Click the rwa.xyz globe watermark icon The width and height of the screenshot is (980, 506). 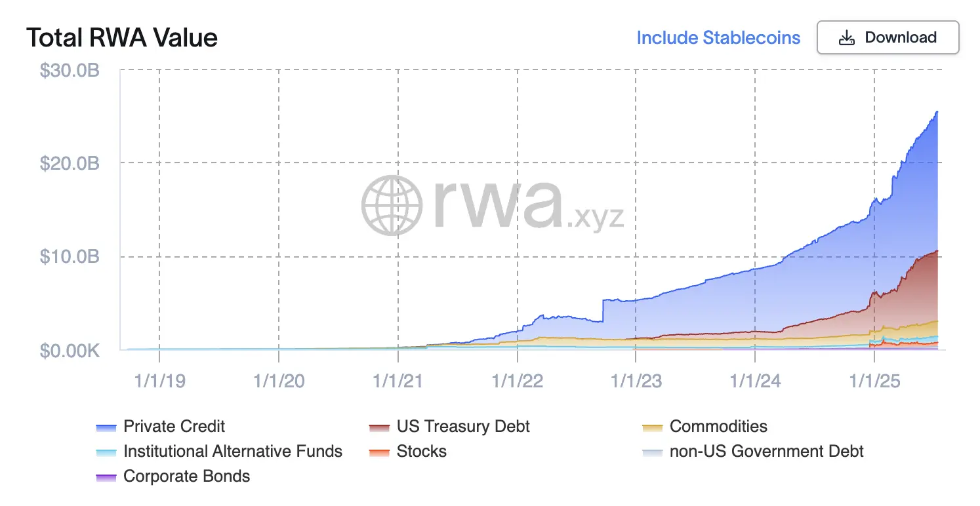pyautogui.click(x=393, y=206)
